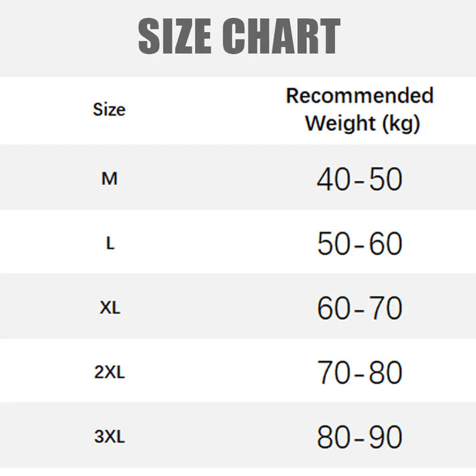Click the number 70 in the 2XL row
476x476 pixels.
(x=333, y=373)
